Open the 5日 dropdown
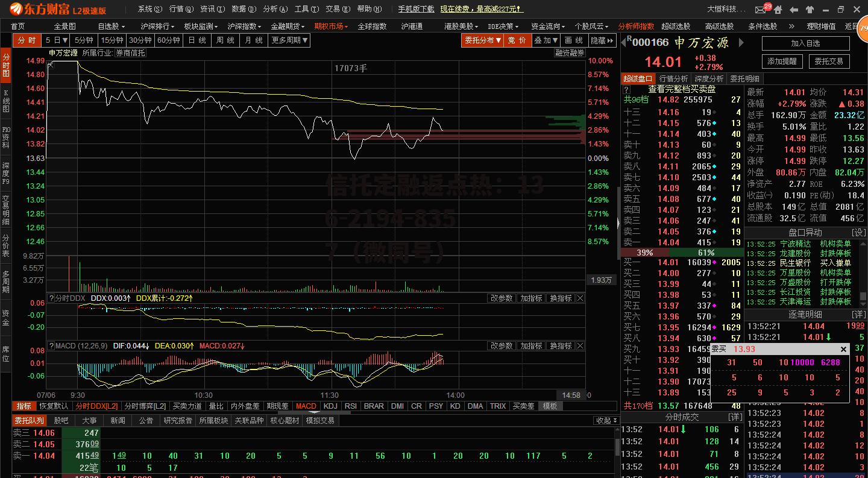 click(57, 40)
